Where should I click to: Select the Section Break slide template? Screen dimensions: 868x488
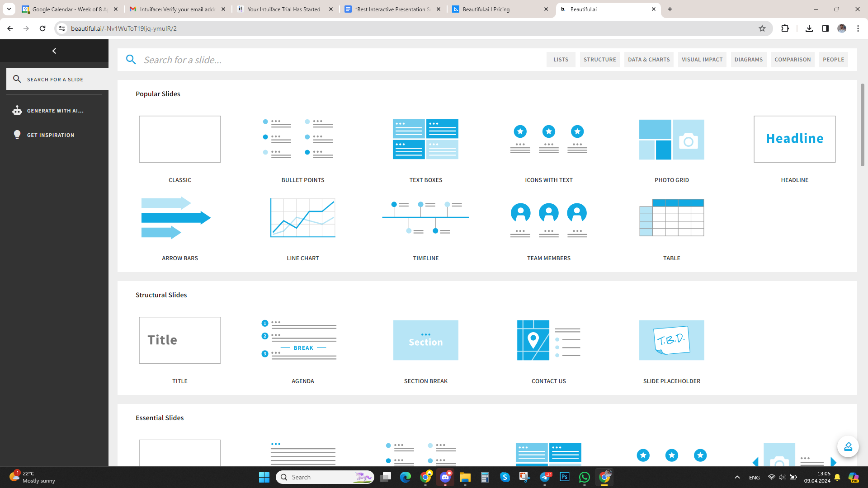point(425,340)
